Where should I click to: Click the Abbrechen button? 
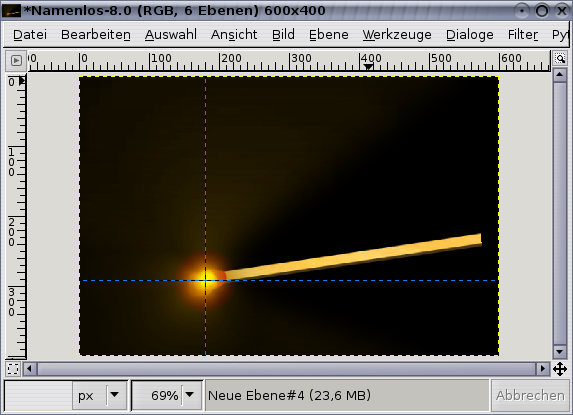click(530, 395)
